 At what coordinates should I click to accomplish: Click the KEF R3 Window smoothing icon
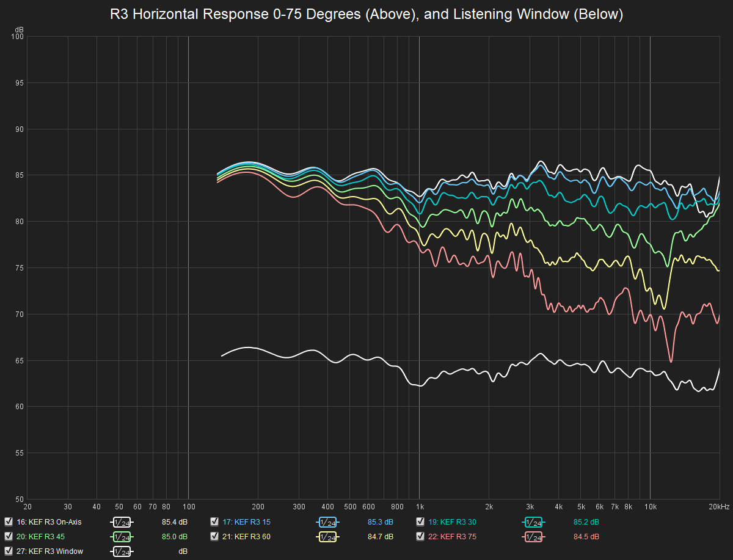(122, 551)
